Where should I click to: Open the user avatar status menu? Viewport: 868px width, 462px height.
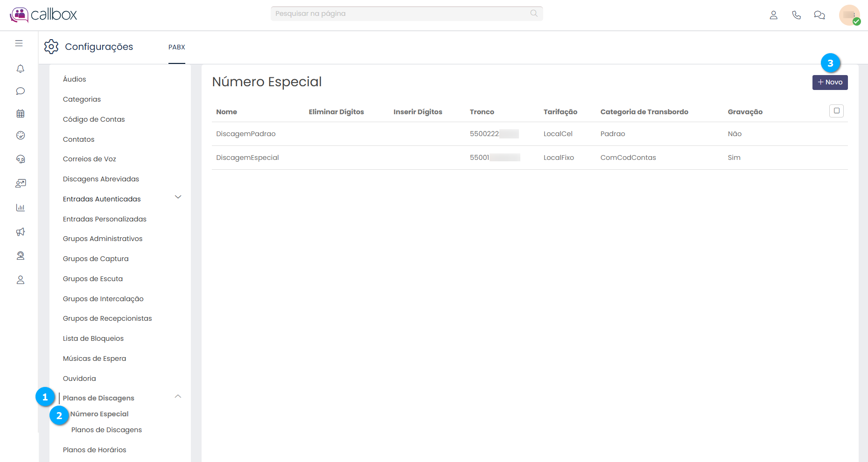849,15
